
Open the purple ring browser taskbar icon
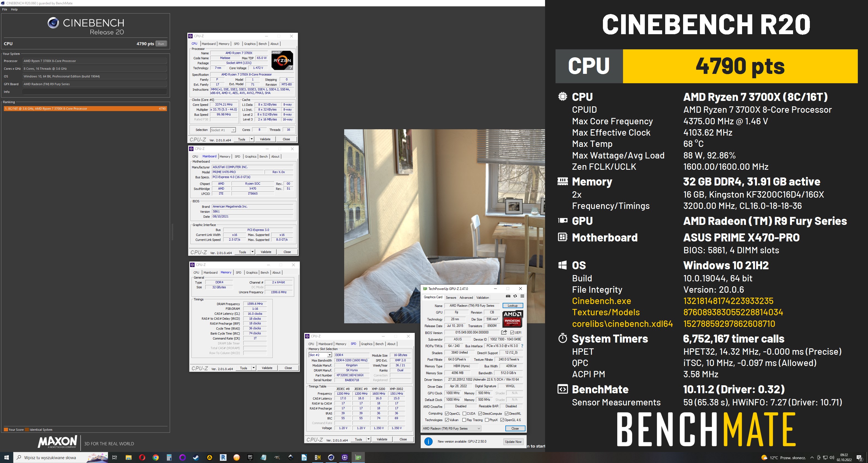tap(182, 457)
